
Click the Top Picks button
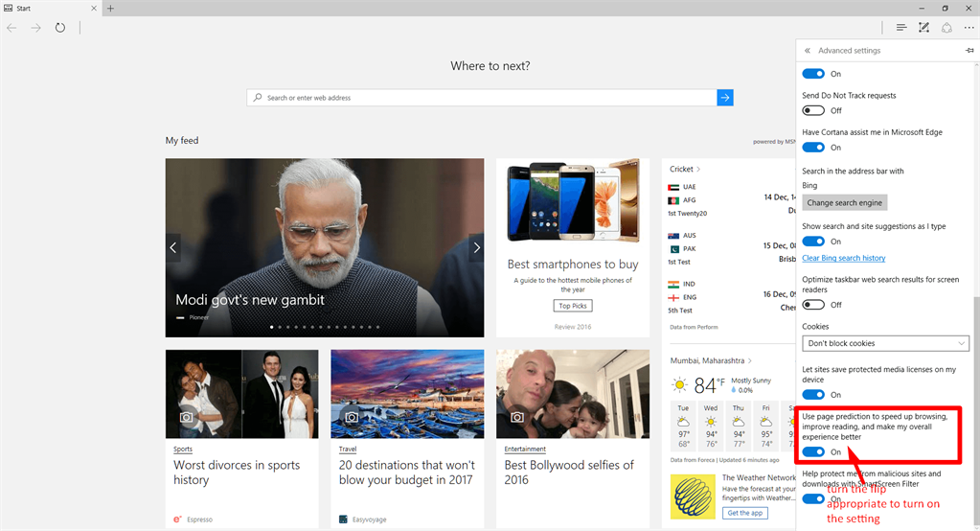[573, 306]
